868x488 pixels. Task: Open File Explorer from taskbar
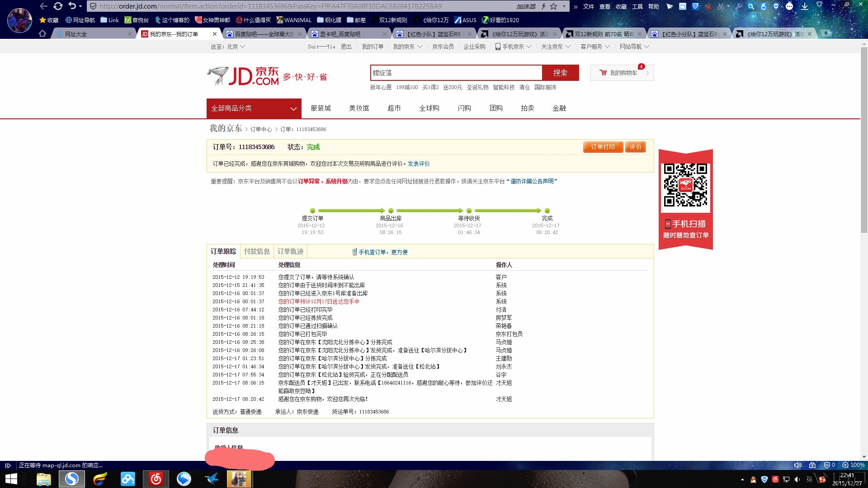[43, 479]
